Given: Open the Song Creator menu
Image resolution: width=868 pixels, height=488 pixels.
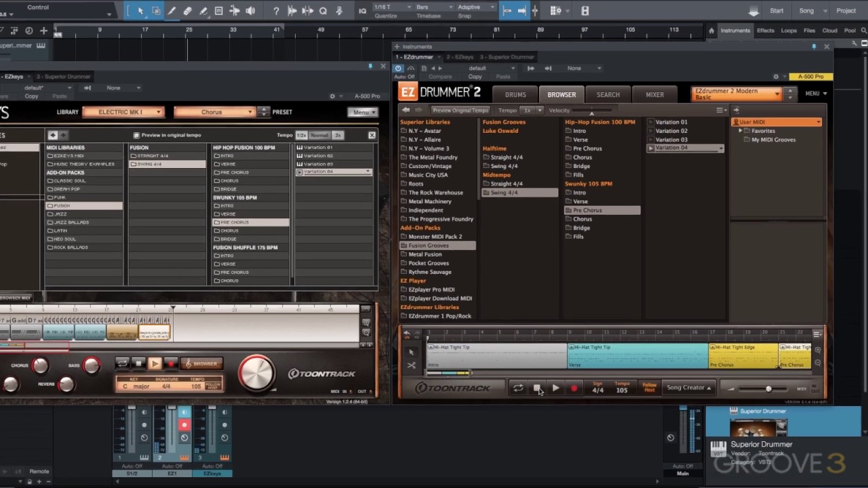Looking at the screenshot, I should (x=688, y=388).
